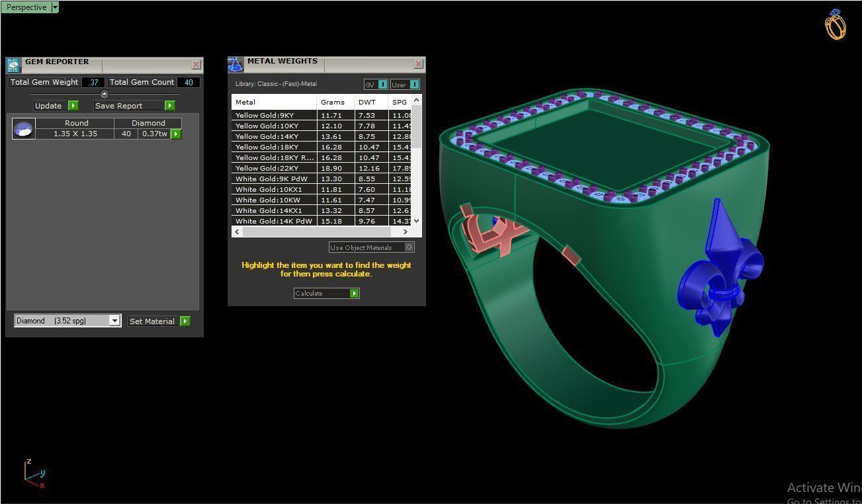Click the 18.90 grams cell
Screen dimensions: 862x504
(x=335, y=168)
